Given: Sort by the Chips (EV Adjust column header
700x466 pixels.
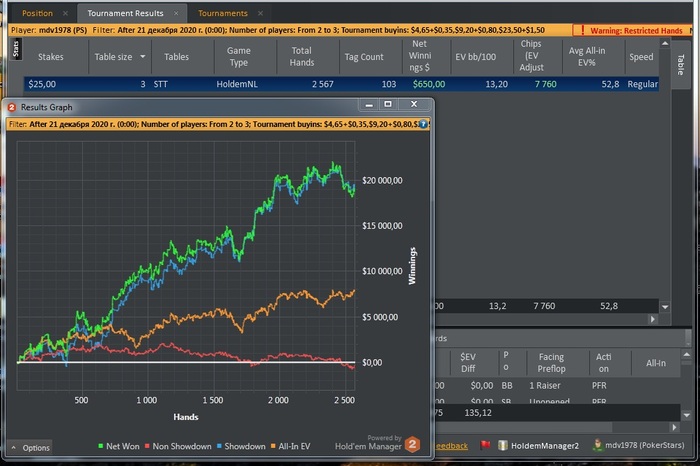Looking at the screenshot, I should 531,56.
